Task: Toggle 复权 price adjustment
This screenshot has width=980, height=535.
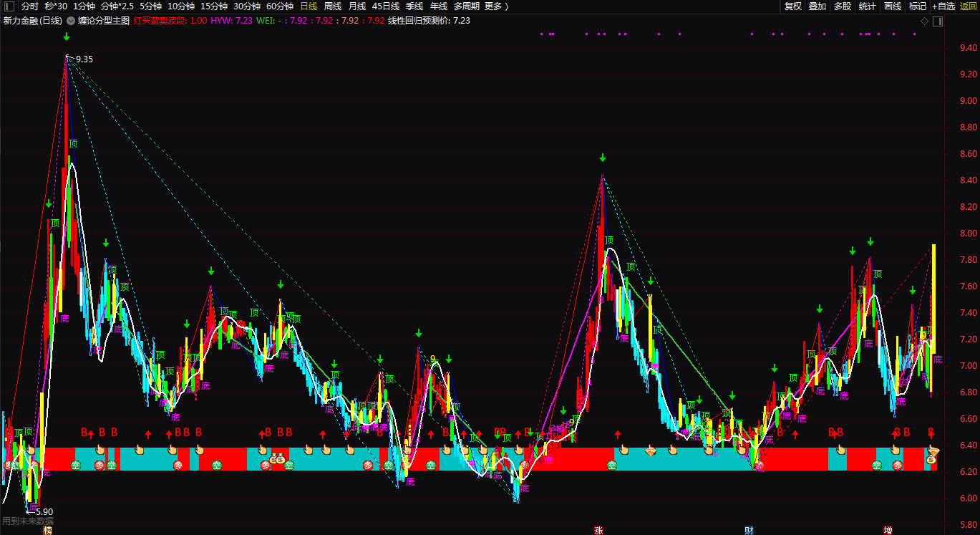Action: 793,6
